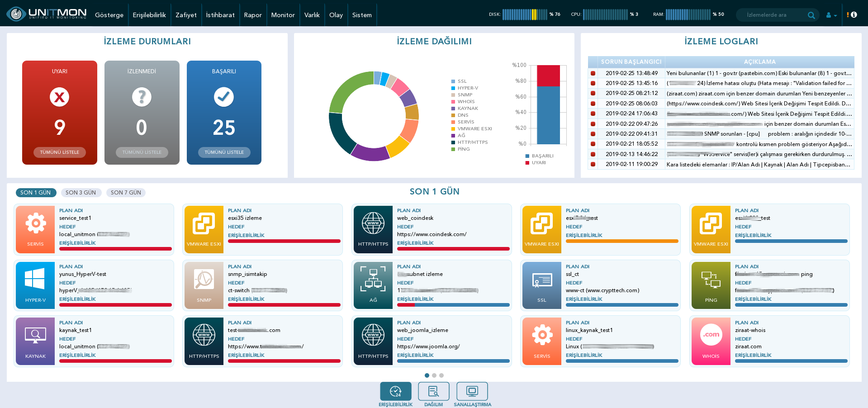Click the WHOIS icon for ziraat-whois
This screenshot has height=408, width=868.
(711, 342)
